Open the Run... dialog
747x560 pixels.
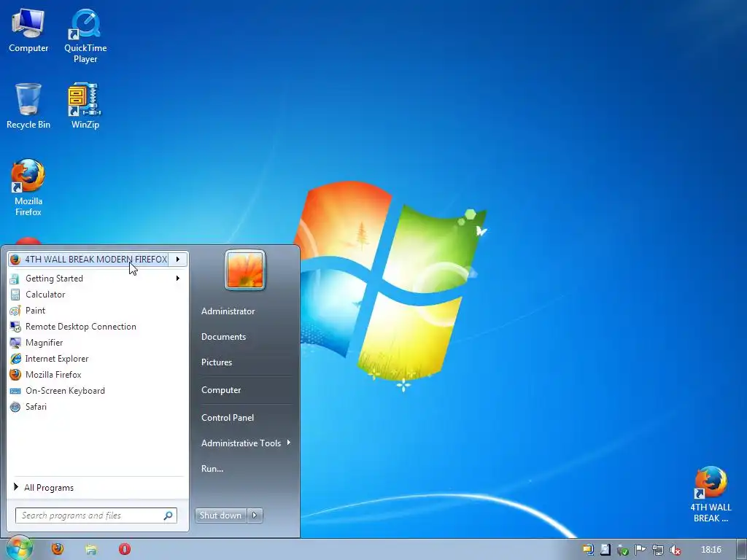(x=212, y=469)
